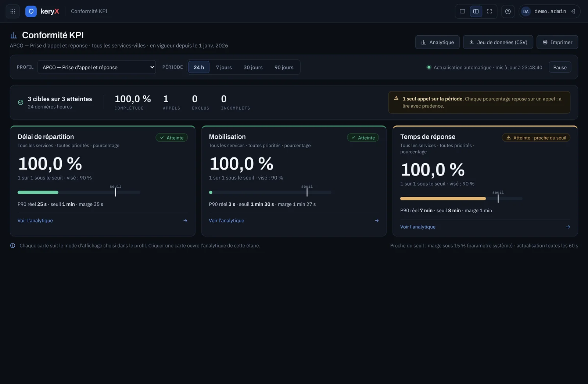Click Atteinte badge on Délai de répartition
This screenshot has height=384, width=588.
(x=172, y=138)
